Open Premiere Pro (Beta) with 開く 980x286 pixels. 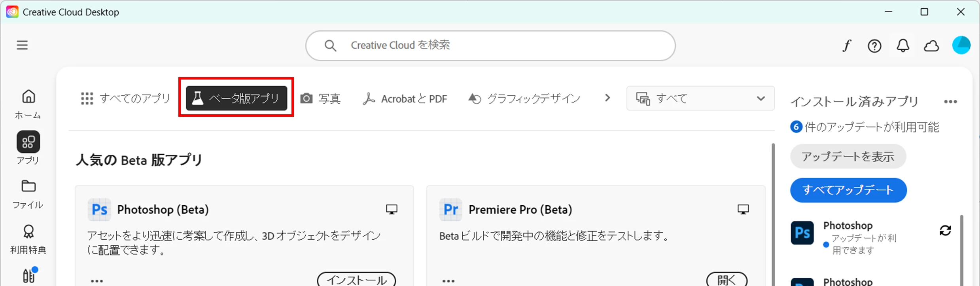(x=727, y=279)
